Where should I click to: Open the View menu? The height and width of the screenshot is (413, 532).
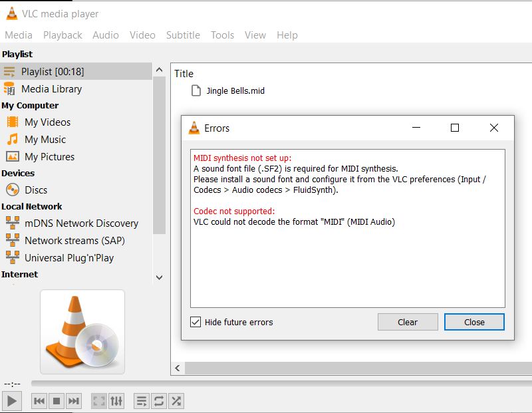[255, 35]
